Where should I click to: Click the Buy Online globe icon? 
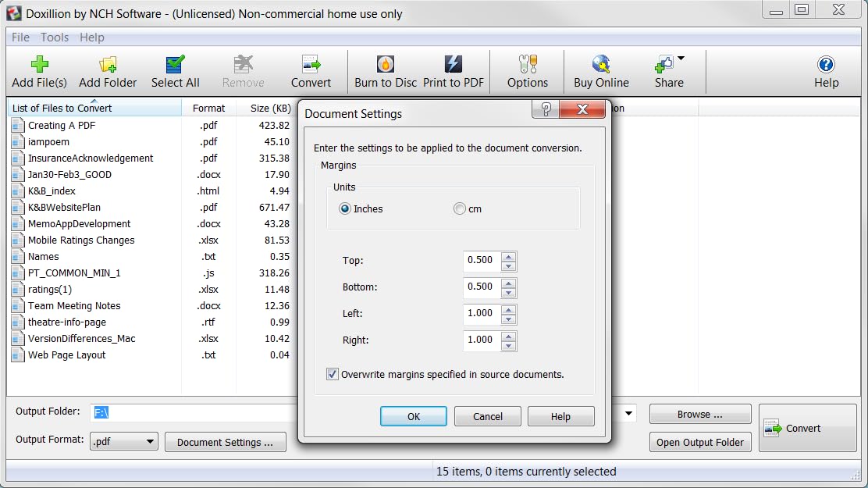[601, 65]
